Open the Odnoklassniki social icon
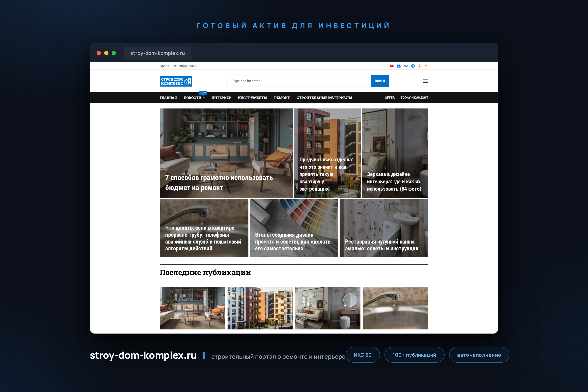The height and width of the screenshot is (392, 588). coord(419,66)
